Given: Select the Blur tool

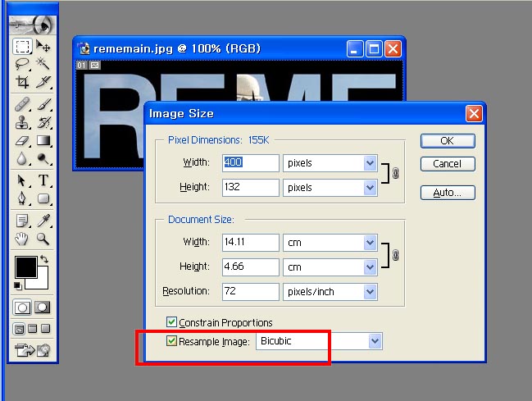Looking at the screenshot, I should [22, 158].
